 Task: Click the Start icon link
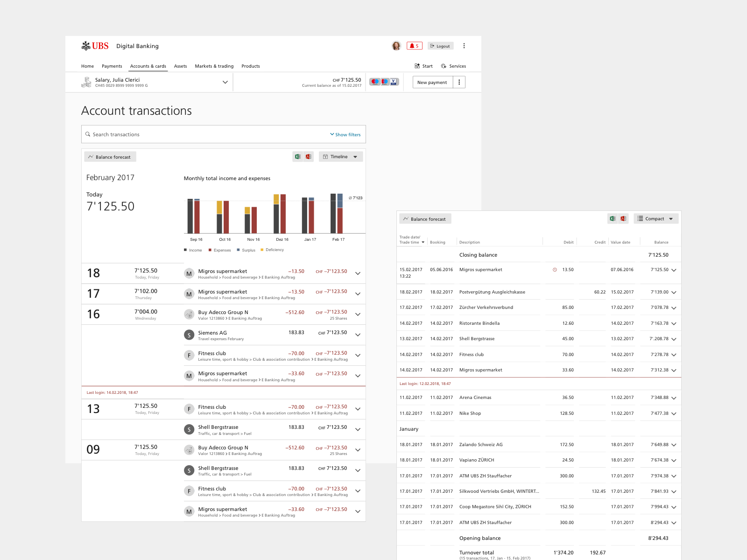(423, 66)
